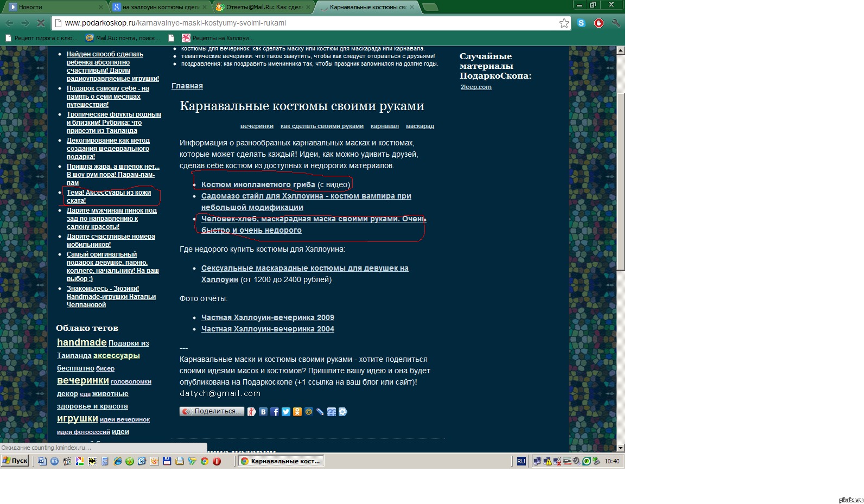This screenshot has width=864, height=504.
Task: Click the 10:40 system tray clock
Action: 612,461
